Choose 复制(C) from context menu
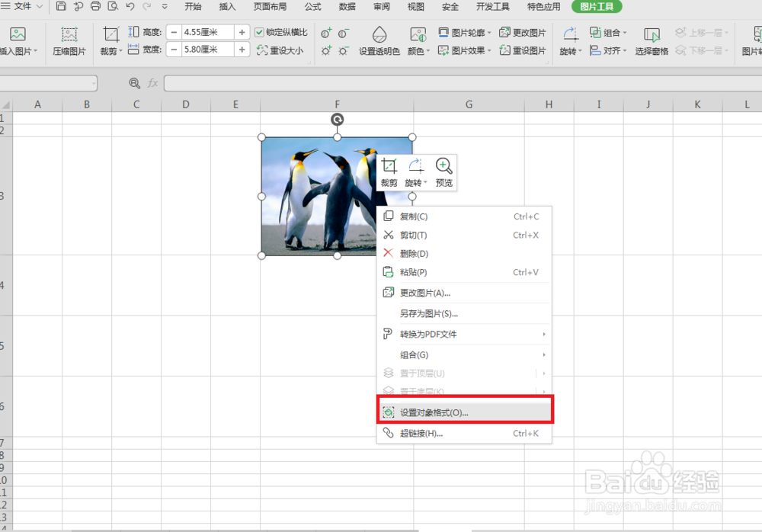The height and width of the screenshot is (532, 762). pyautogui.click(x=464, y=216)
